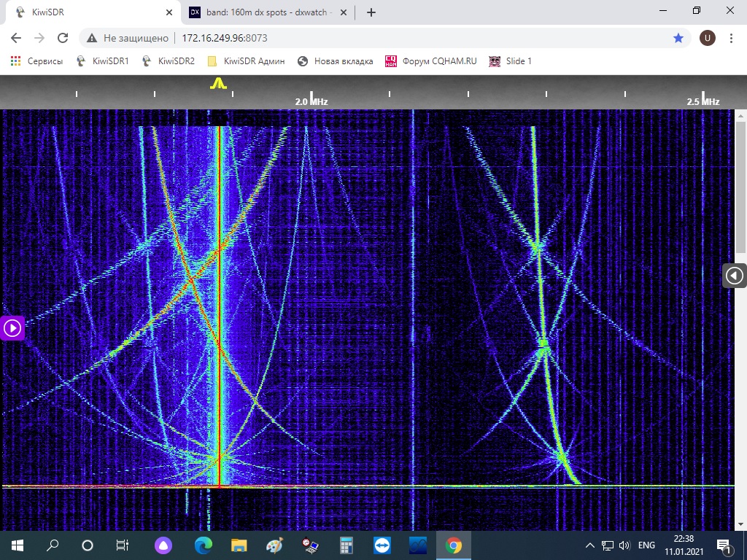Viewport: 747px width, 560px height.
Task: Click the bookmark star in address bar
Action: pos(678,38)
